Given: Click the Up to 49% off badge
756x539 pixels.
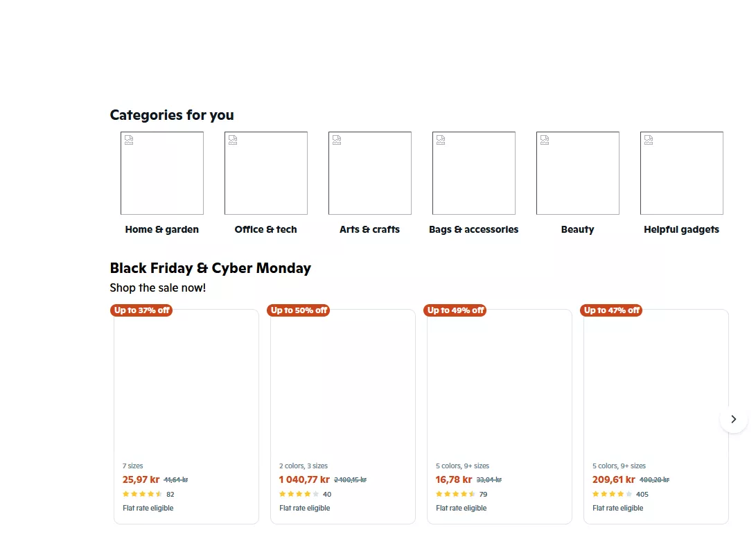Looking at the screenshot, I should coord(455,310).
